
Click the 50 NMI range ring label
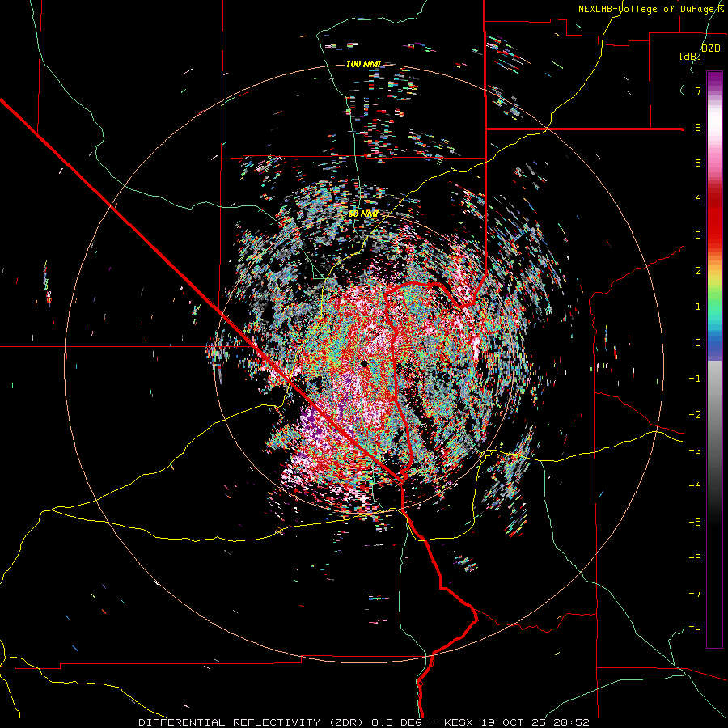(363, 214)
